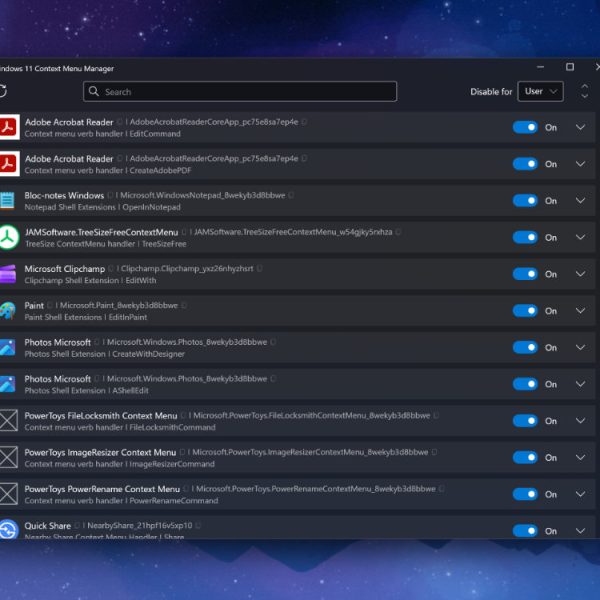Copy the PowerToys FileLocksmith Context Menu name
Viewport: 600px width, 600px height.
[183, 415]
